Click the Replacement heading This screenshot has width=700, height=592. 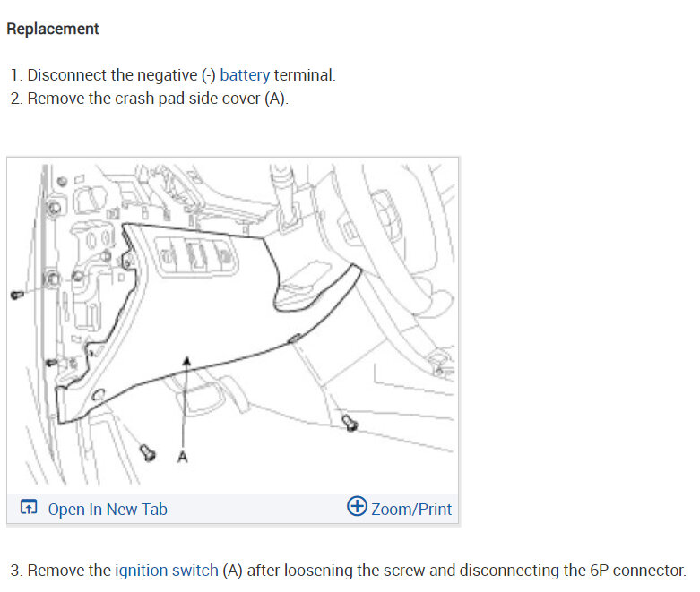(53, 29)
